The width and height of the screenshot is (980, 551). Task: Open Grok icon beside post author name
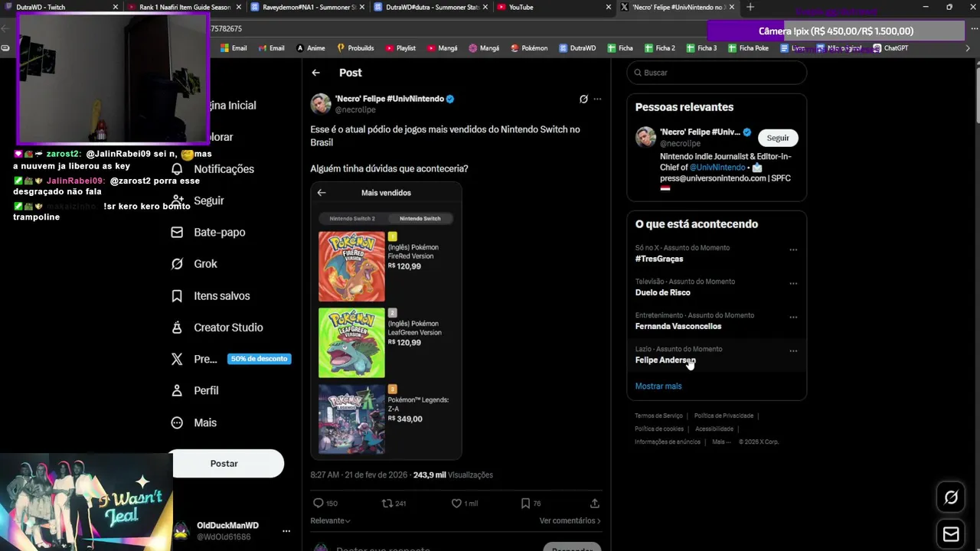tap(583, 99)
